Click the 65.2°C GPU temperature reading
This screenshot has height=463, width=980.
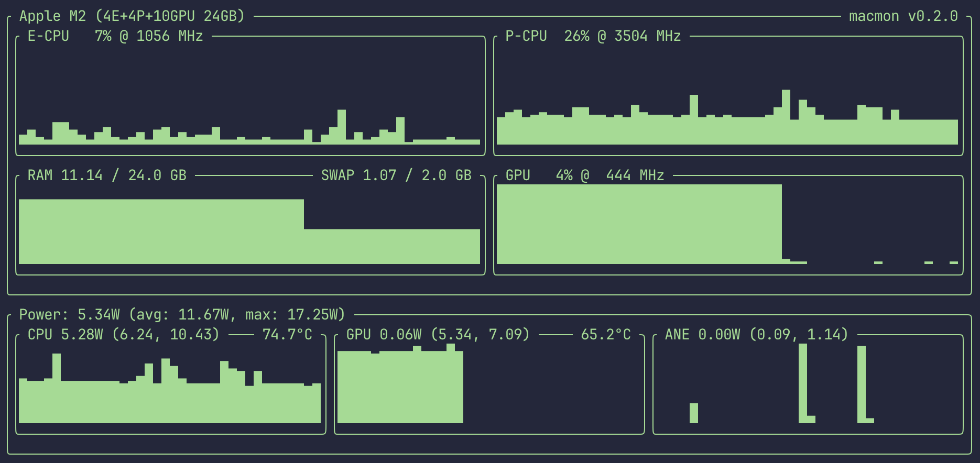(x=606, y=335)
